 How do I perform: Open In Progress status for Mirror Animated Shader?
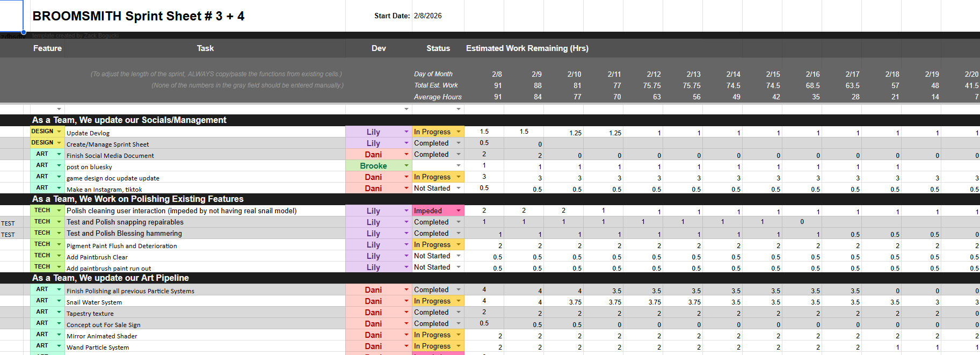coord(459,335)
